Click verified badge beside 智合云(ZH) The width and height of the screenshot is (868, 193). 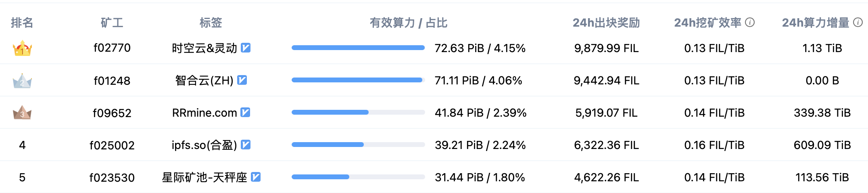(242, 80)
